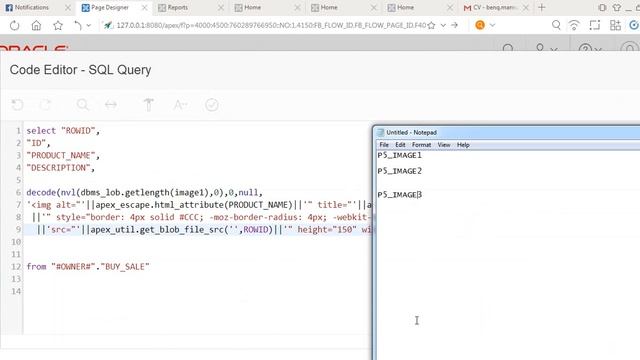Screen dimensions: 640x360
Task: Open Notepad File menu
Action: coord(384,145)
